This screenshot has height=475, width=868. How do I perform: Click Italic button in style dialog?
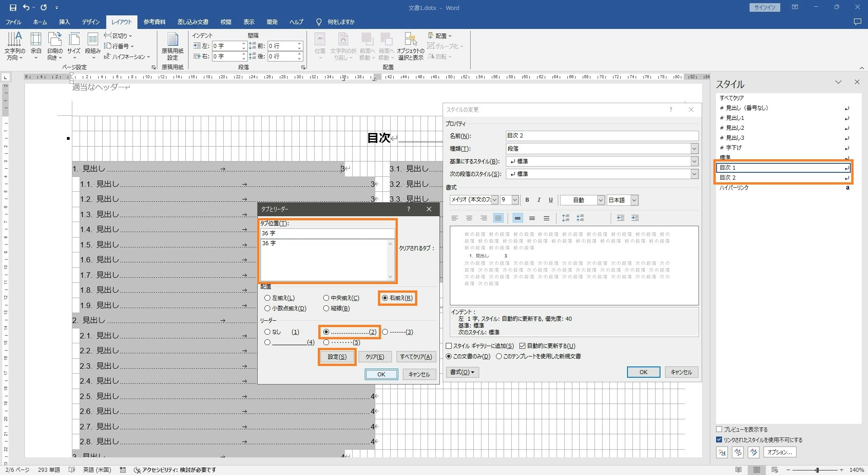click(539, 200)
